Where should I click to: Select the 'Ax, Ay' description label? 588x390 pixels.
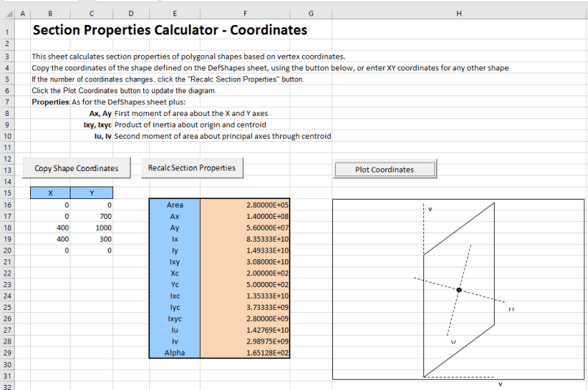(100, 114)
